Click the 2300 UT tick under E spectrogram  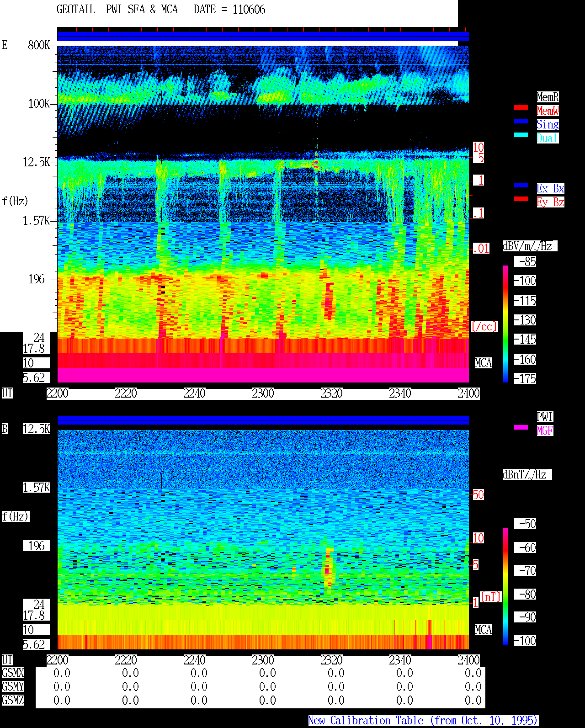pyautogui.click(x=263, y=393)
